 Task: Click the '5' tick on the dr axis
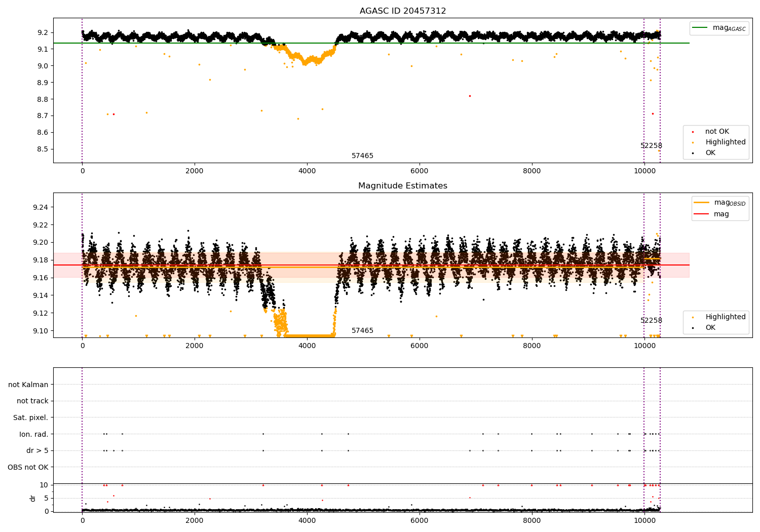coord(47,499)
